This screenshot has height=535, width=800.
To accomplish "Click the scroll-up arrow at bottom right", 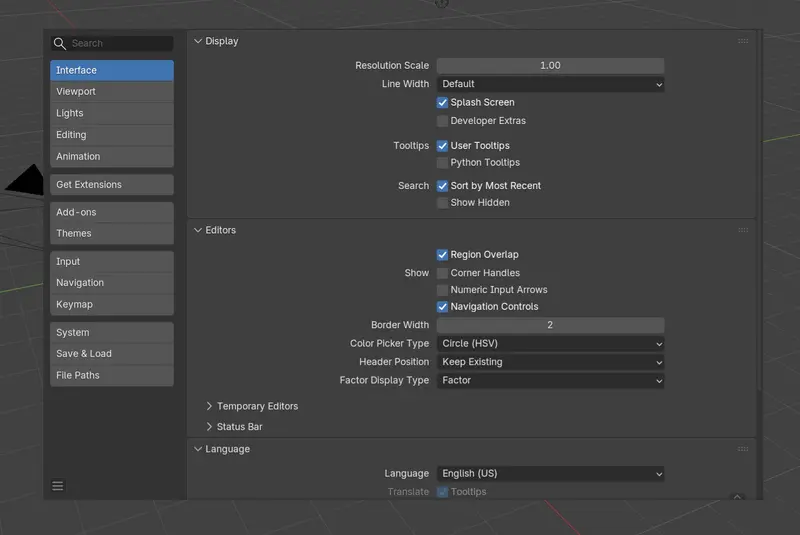I will tap(737, 496).
